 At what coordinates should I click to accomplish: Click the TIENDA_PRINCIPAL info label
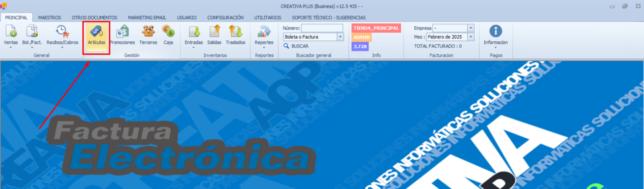tap(376, 28)
